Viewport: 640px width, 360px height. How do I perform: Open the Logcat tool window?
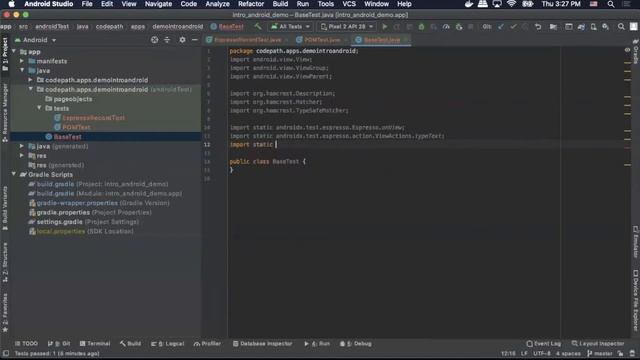tap(168, 344)
